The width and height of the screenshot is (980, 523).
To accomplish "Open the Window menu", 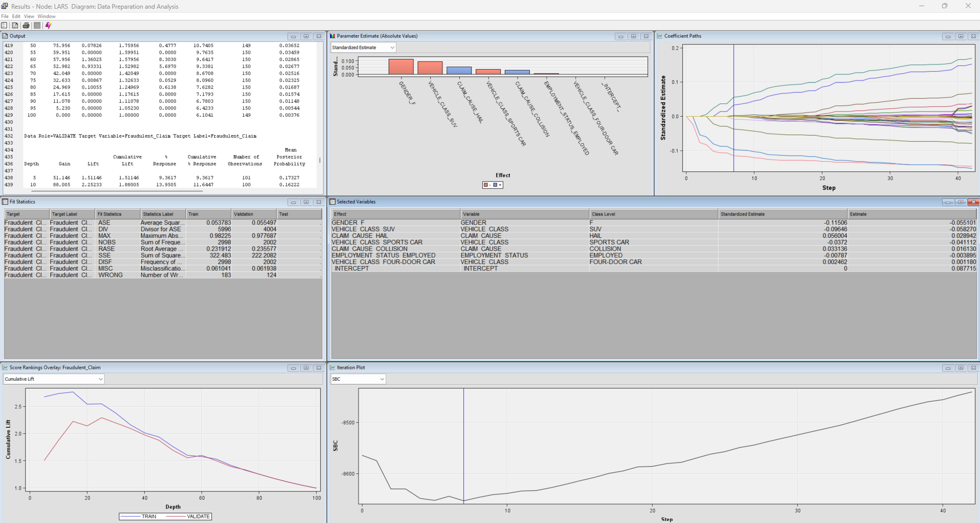I will pyautogui.click(x=47, y=16).
